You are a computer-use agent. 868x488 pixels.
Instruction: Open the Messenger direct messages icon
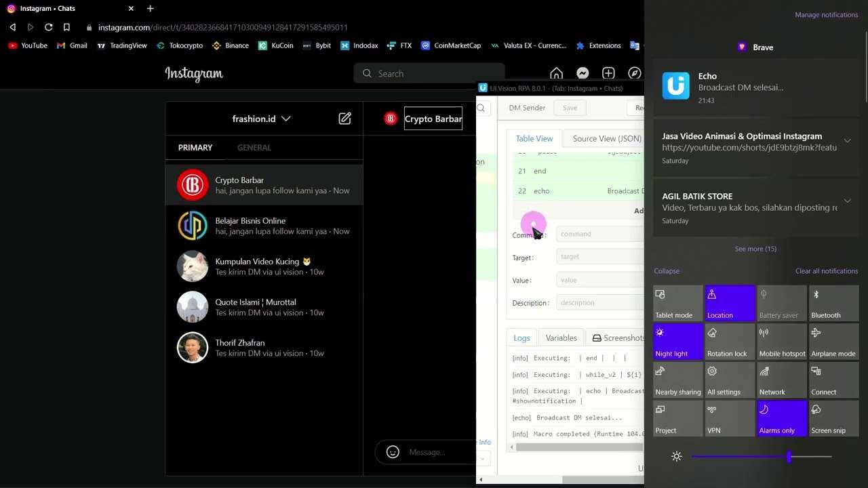582,73
